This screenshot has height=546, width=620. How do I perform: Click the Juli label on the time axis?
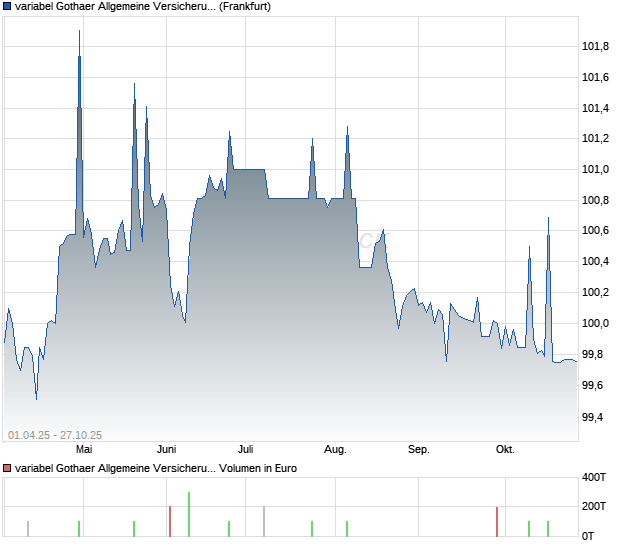point(246,450)
